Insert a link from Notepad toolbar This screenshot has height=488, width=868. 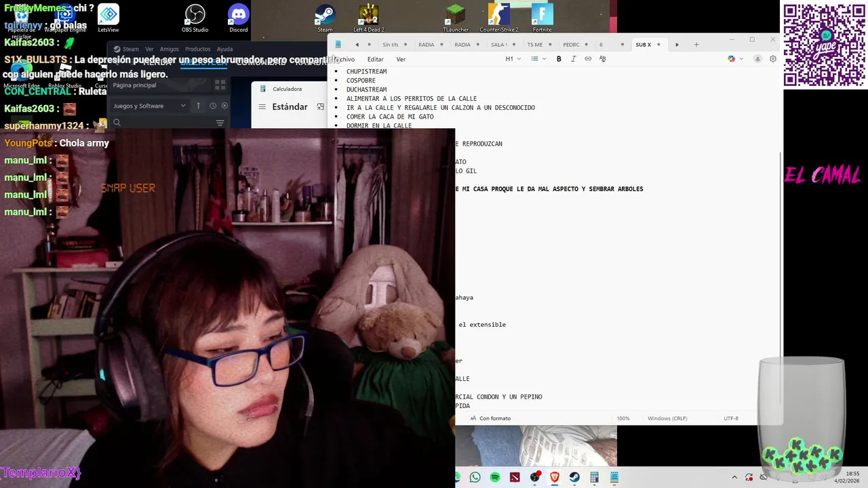[x=588, y=59]
